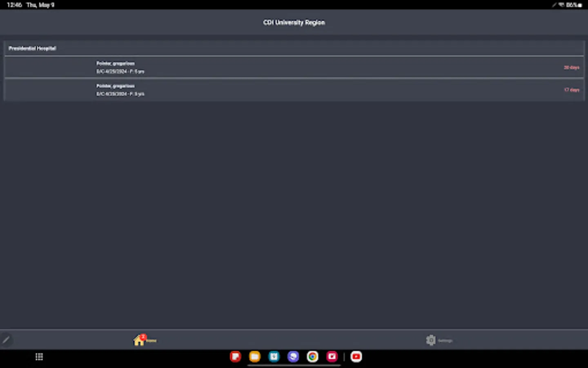Tap the pencil edit icon in the bottom bar

6,340
